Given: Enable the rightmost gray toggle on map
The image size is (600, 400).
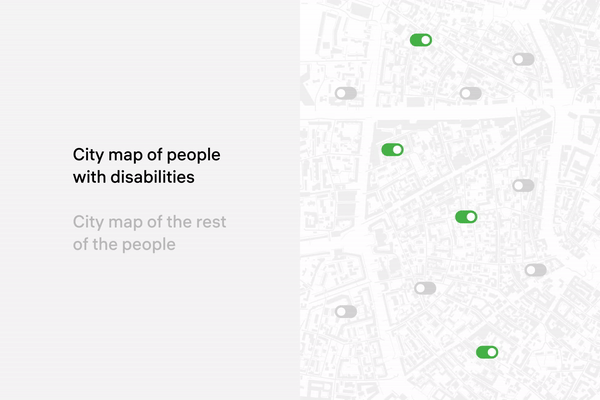Looking at the screenshot, I should coord(535,270).
